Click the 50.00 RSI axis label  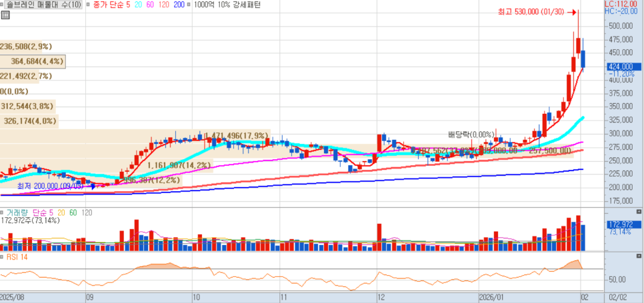[x=617, y=280]
